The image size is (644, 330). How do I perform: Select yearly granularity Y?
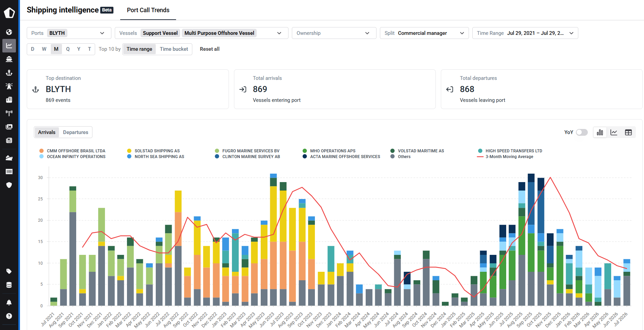click(x=79, y=49)
